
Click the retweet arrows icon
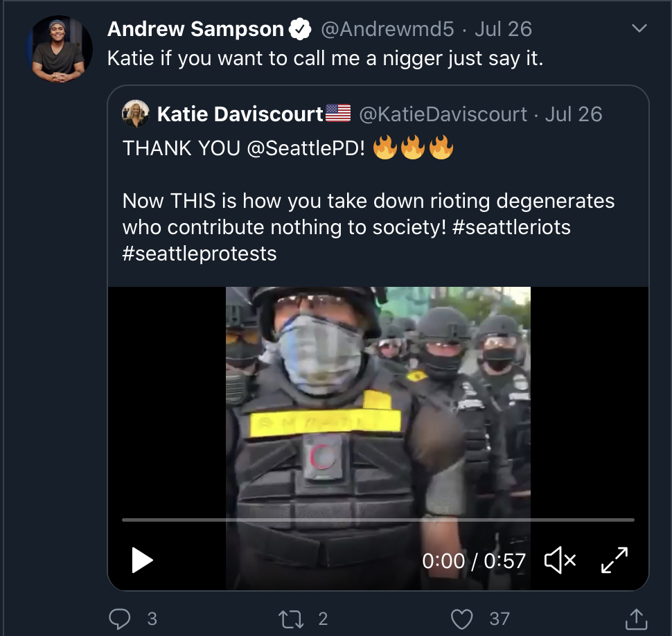click(291, 619)
